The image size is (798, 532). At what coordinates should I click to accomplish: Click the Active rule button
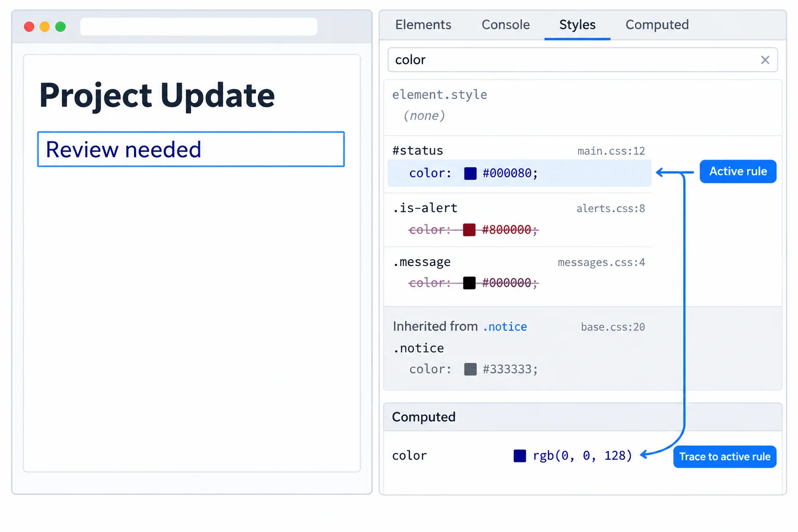tap(738, 171)
